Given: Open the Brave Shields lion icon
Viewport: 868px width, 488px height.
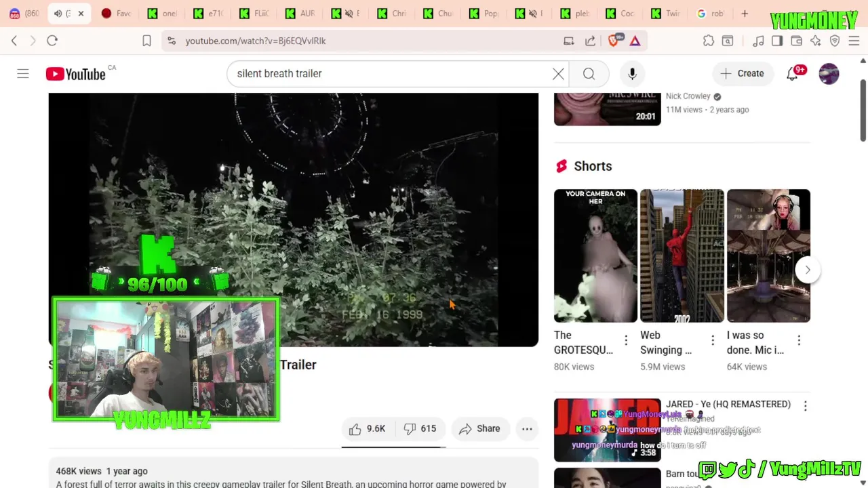Looking at the screenshot, I should coord(614,41).
